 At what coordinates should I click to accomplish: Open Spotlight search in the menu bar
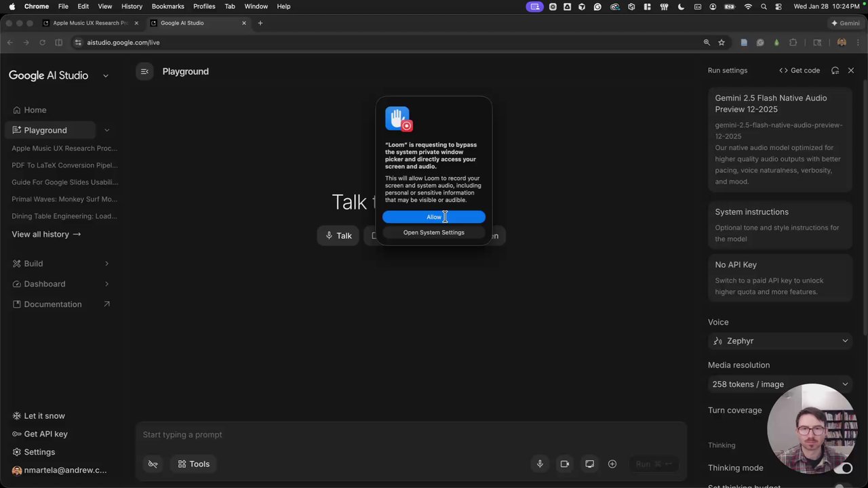pyautogui.click(x=764, y=6)
